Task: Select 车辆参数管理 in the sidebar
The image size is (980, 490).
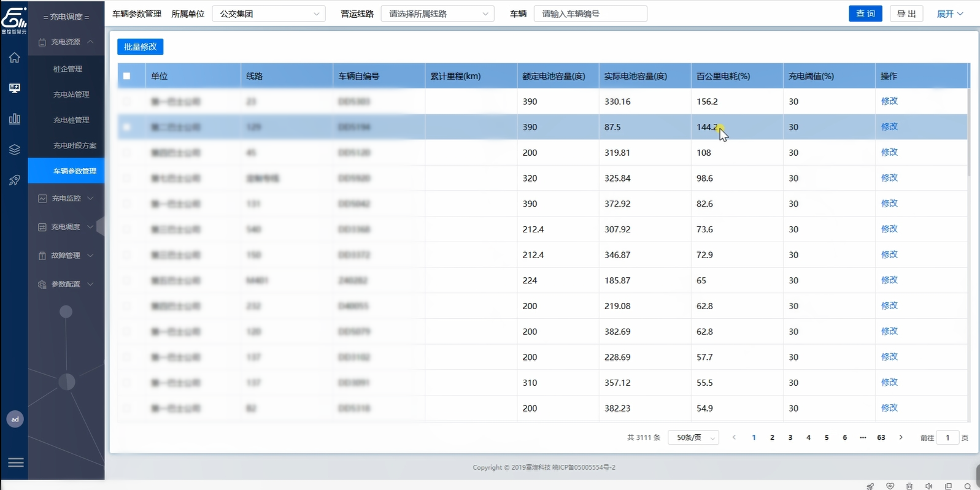Action: pos(66,171)
